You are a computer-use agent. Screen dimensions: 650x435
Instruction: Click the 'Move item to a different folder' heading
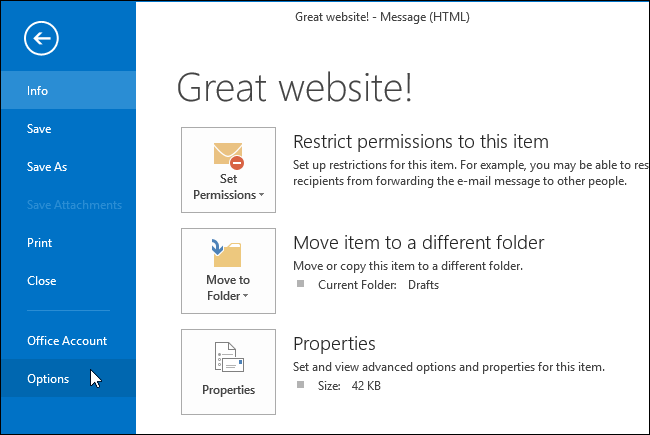pos(419,243)
